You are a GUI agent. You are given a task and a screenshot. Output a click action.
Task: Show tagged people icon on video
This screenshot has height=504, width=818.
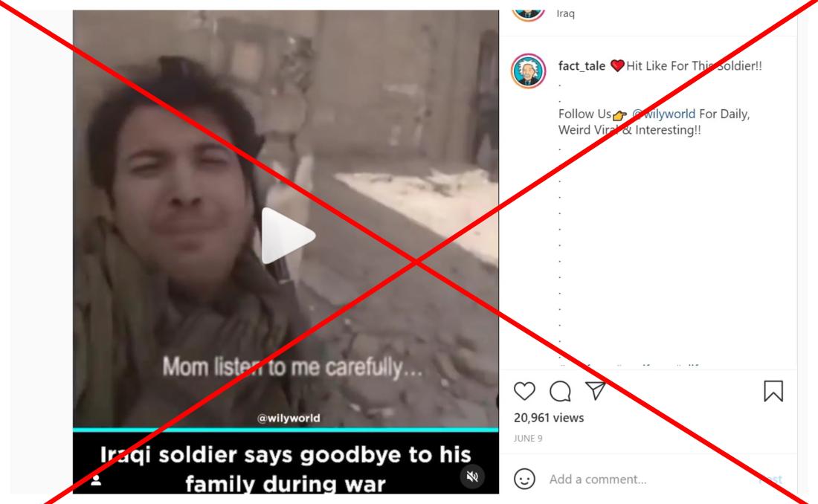point(96,480)
